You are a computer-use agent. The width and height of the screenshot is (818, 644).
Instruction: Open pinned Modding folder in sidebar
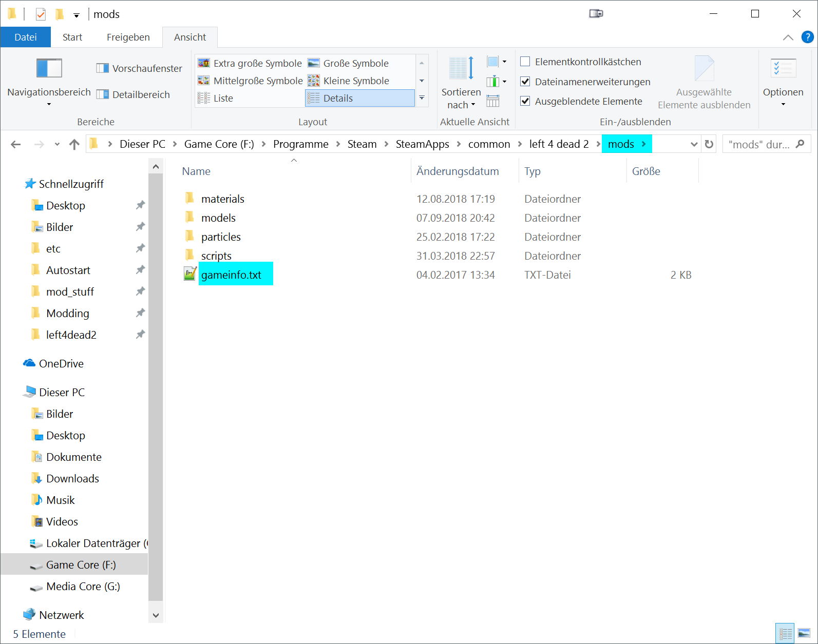68,313
